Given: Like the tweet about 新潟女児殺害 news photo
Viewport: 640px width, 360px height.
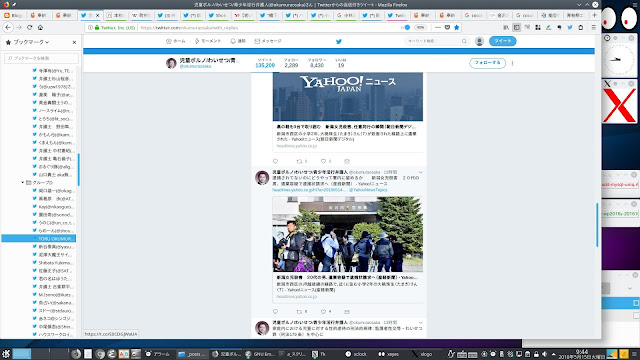Looking at the screenshot, I should [x=323, y=312].
